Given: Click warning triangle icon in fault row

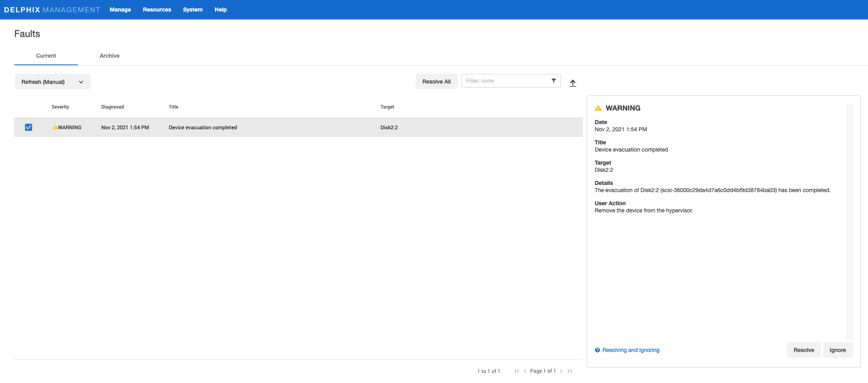Looking at the screenshot, I should click(x=55, y=128).
